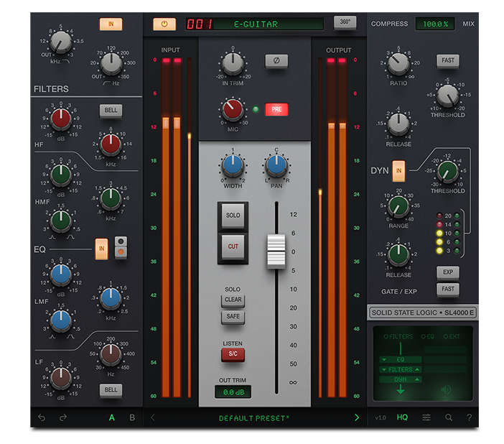Open the settings sliders icon
The height and width of the screenshot is (444, 504).
tap(426, 417)
